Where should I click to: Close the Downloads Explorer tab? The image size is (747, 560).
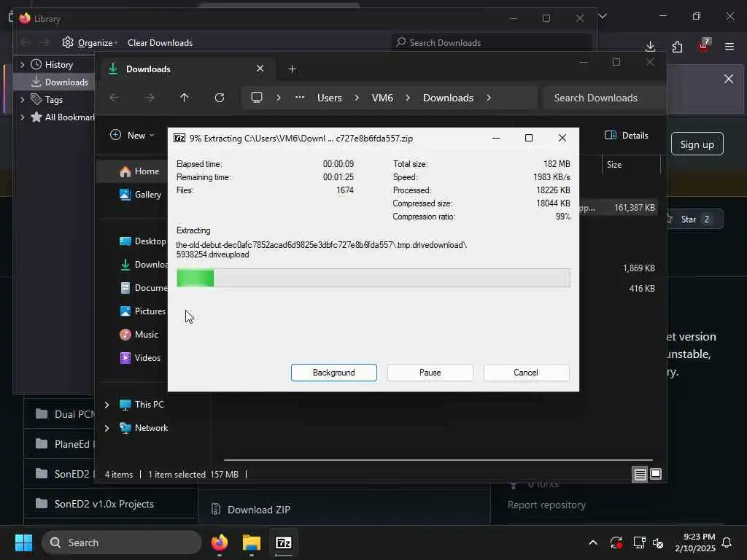tap(260, 69)
